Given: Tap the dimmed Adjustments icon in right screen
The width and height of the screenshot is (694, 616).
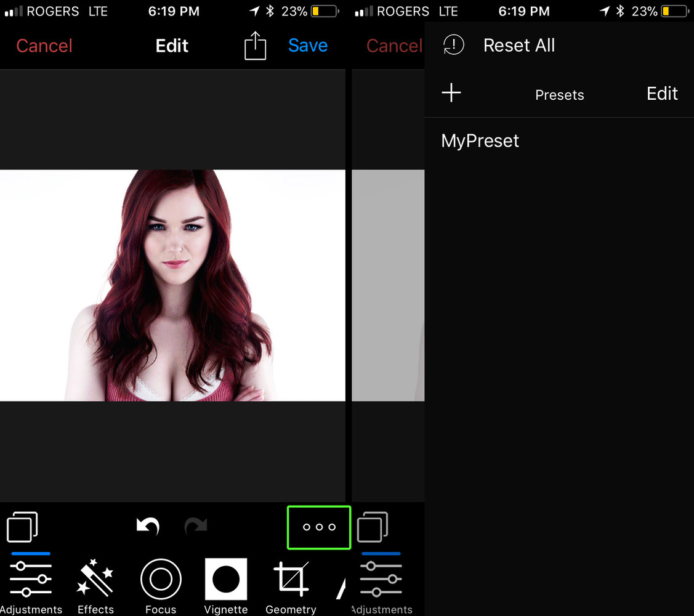Looking at the screenshot, I should 382,585.
